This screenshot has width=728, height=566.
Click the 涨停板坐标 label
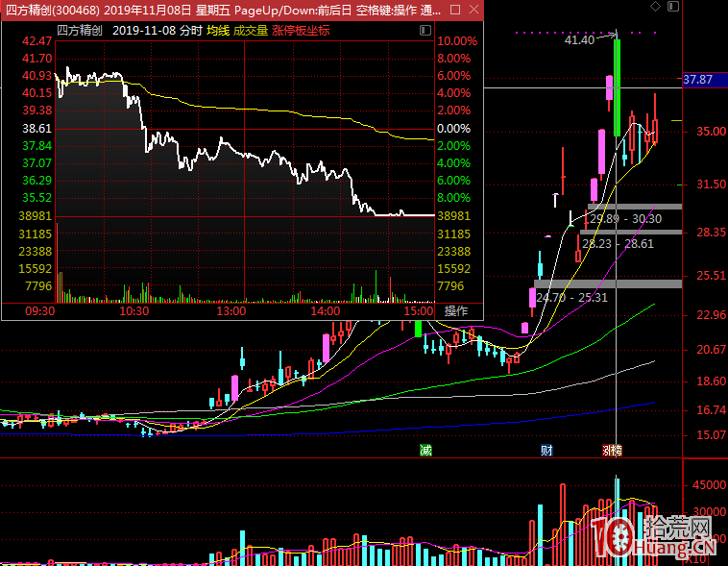point(301,31)
